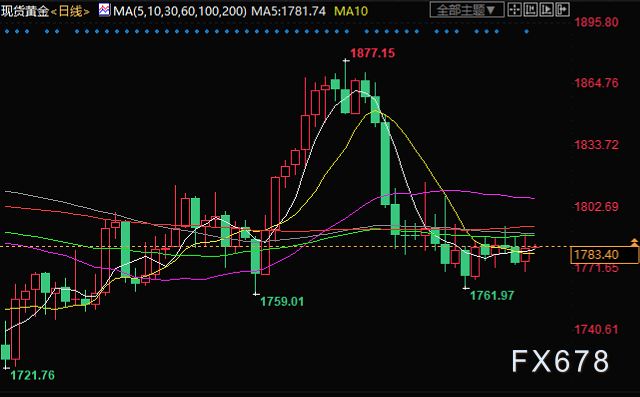
Task: Click the 1833.72 price axis label
Action: [x=596, y=145]
